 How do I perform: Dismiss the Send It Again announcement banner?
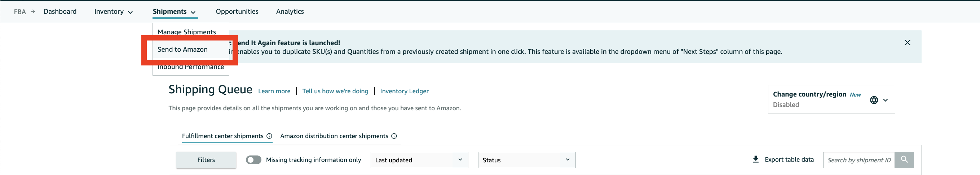907,43
